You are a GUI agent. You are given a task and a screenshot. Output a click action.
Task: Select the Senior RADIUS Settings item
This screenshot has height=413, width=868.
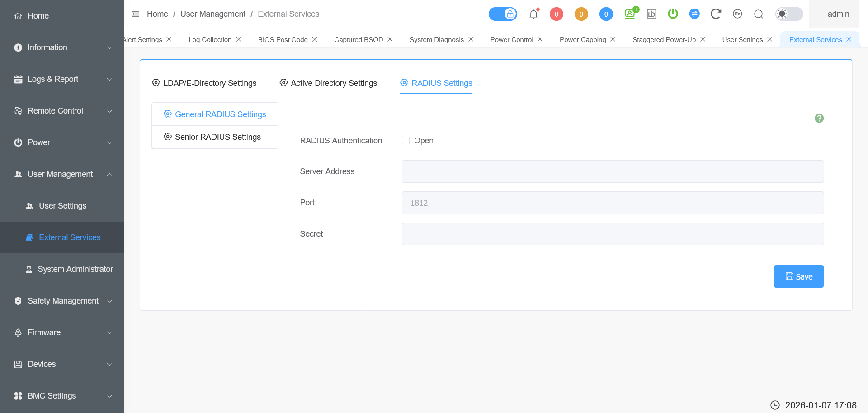click(x=215, y=137)
